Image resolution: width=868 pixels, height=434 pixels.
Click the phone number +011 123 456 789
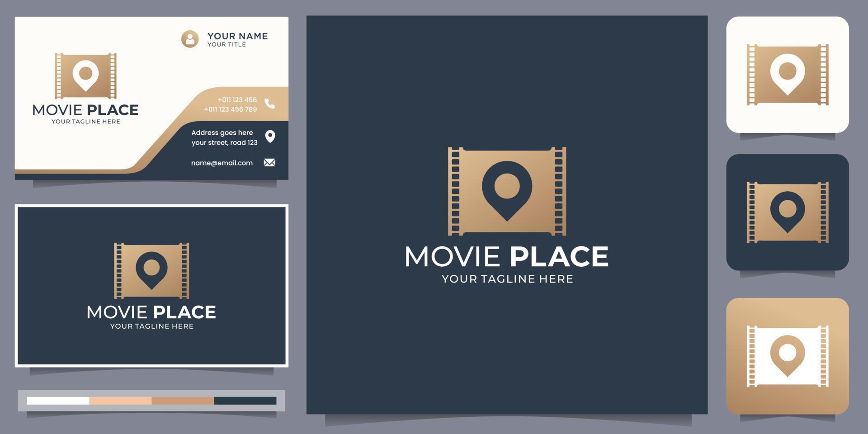tap(230, 109)
